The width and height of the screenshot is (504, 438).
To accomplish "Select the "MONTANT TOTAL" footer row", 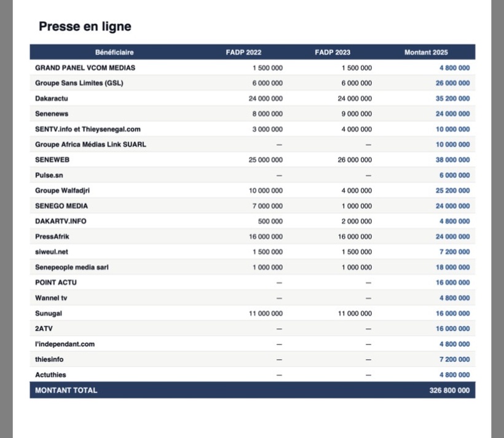I will point(64,390).
